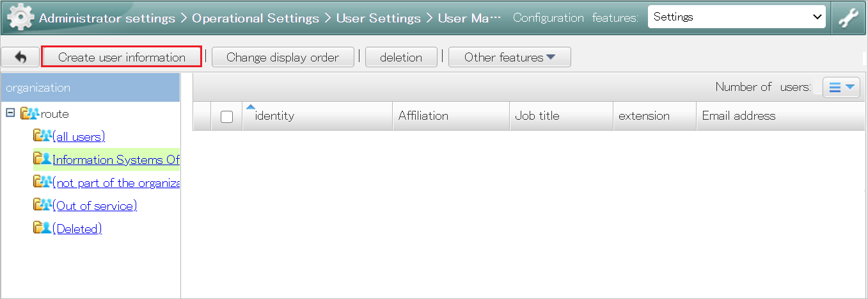Click the back arrow button
Viewport: 868px width, 299px height.
pyautogui.click(x=20, y=57)
